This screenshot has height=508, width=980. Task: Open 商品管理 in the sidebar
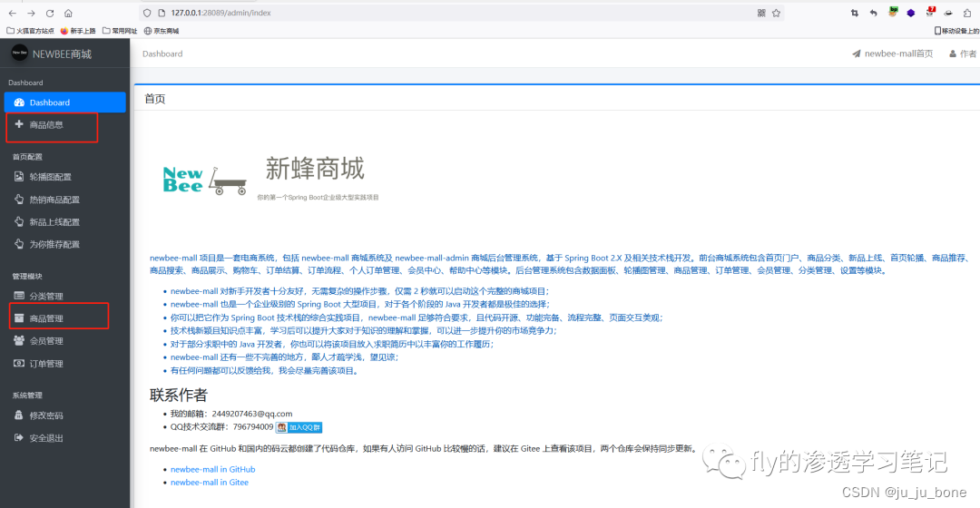[x=46, y=318]
